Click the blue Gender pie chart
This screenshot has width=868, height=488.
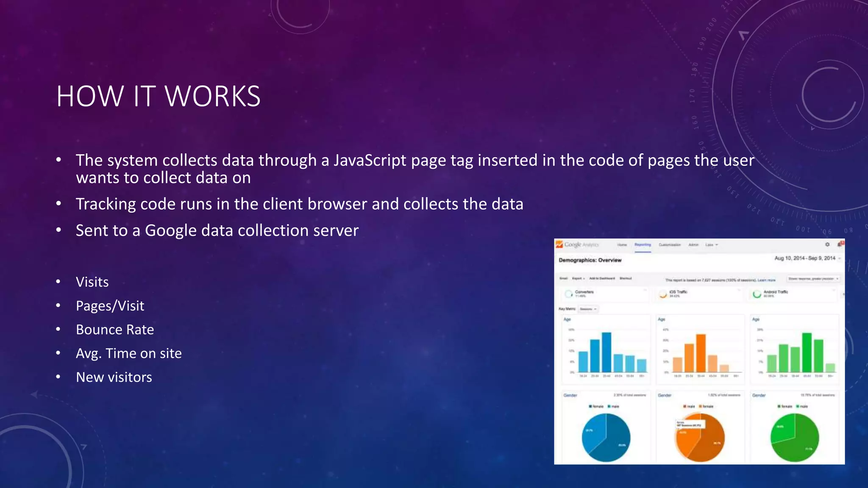coord(606,438)
